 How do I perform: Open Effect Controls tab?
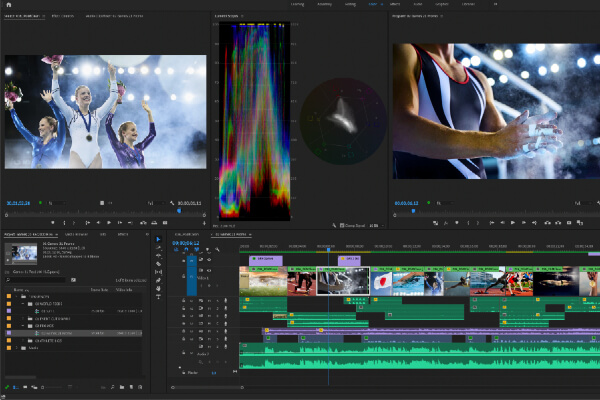63,16
